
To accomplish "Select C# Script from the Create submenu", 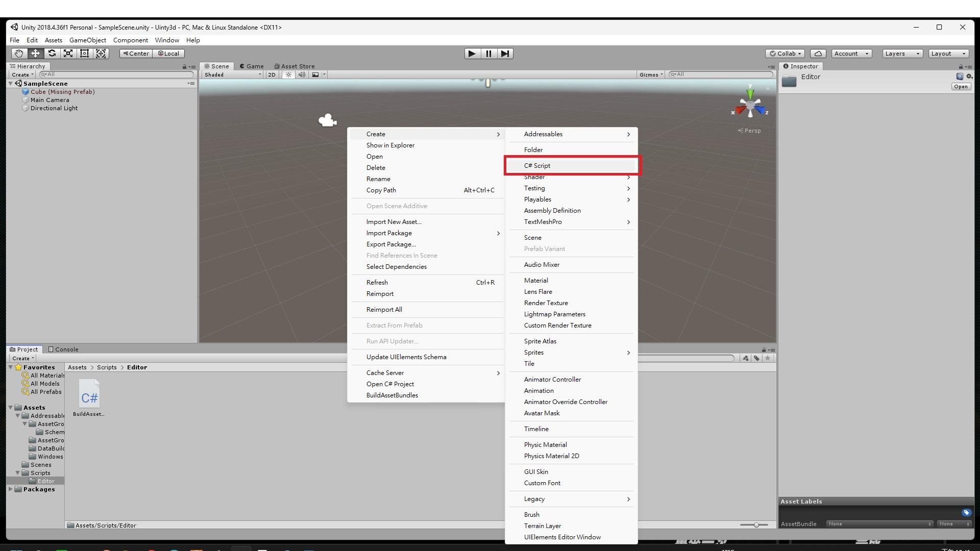I will tap(537, 165).
